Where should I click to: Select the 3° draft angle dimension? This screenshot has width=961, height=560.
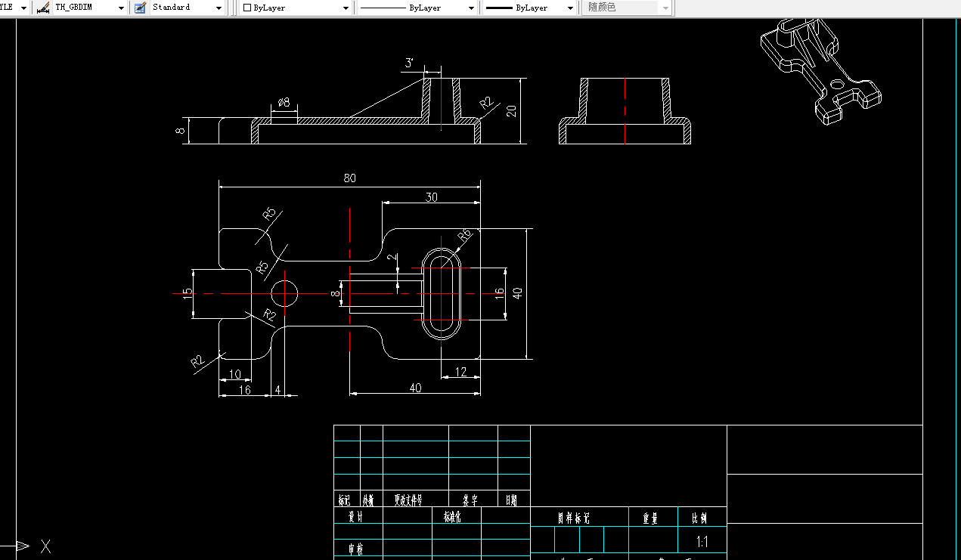tap(409, 63)
